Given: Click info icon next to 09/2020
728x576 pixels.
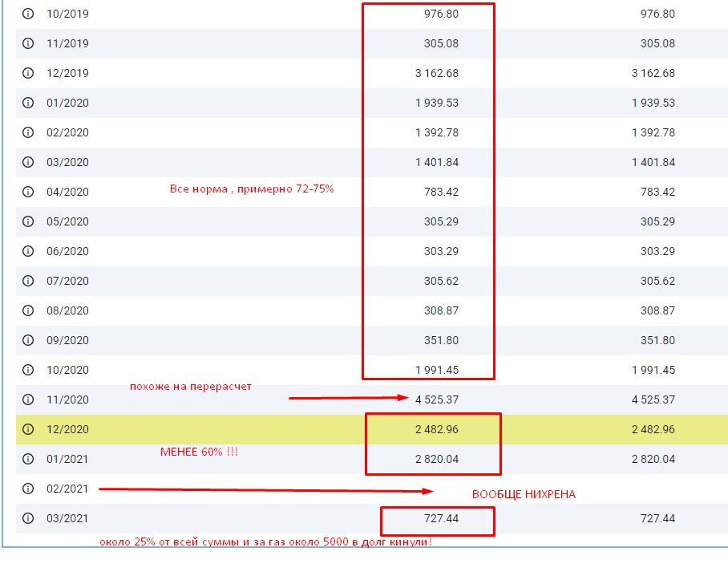Looking at the screenshot, I should coord(28,340).
